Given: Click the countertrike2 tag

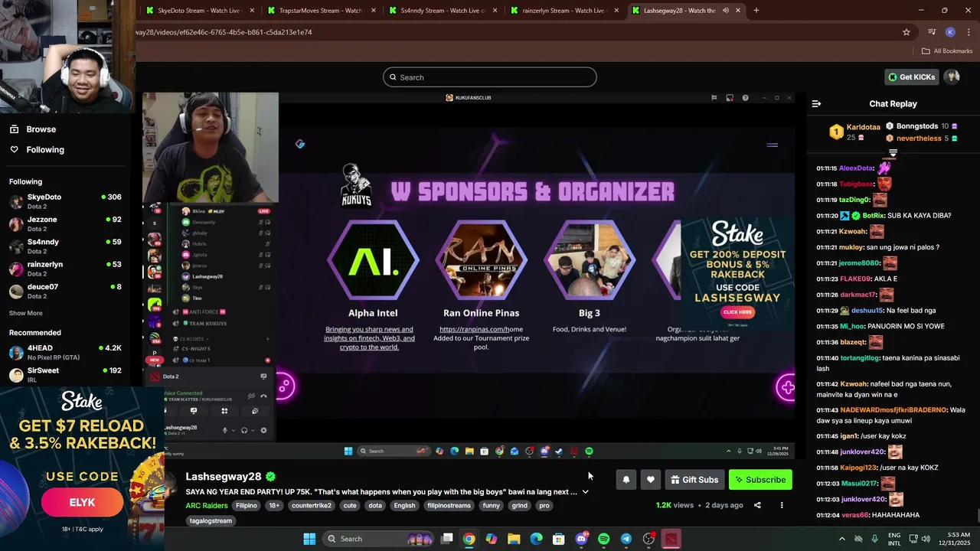Looking at the screenshot, I should coord(312,506).
